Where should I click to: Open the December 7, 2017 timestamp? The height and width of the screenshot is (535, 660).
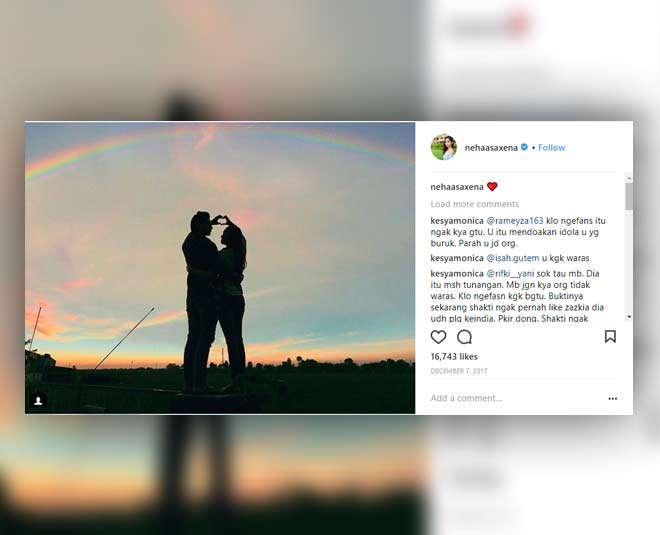pyautogui.click(x=459, y=371)
